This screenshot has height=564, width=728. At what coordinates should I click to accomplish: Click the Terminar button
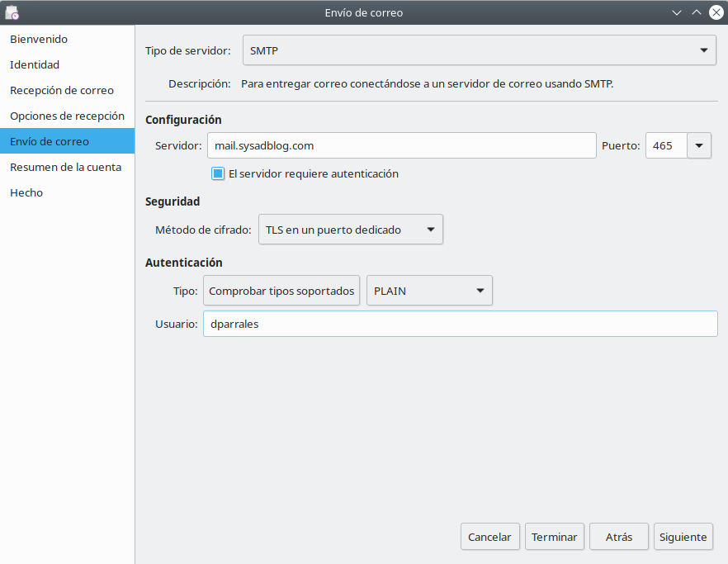coord(555,537)
